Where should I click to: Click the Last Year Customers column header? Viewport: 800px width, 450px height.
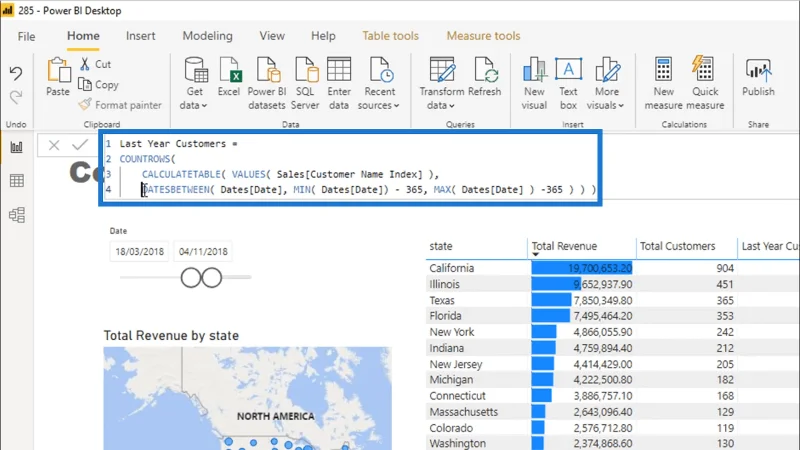[770, 246]
